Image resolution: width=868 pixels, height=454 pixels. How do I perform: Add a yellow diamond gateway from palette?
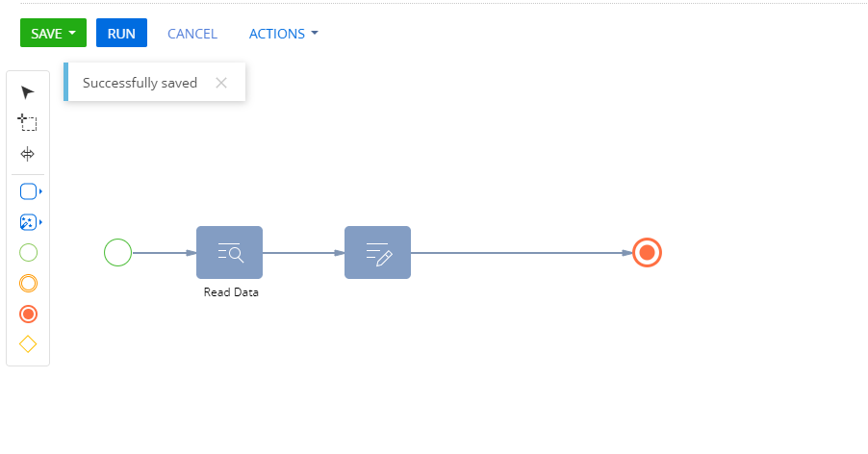point(28,344)
